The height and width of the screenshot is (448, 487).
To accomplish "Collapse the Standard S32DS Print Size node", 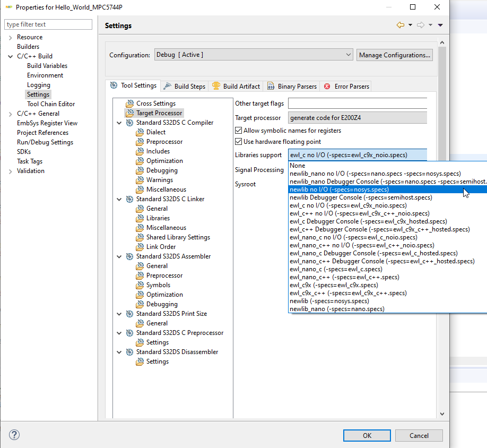I will [119, 314].
